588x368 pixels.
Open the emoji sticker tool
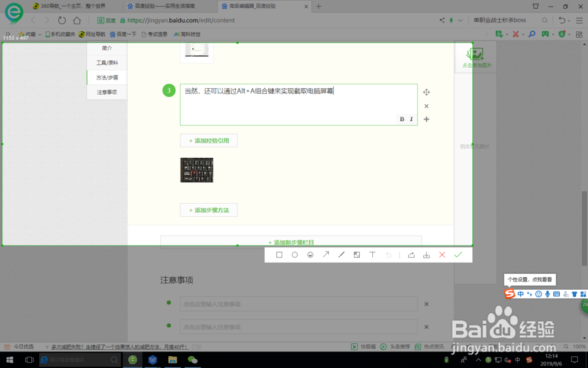[310, 255]
